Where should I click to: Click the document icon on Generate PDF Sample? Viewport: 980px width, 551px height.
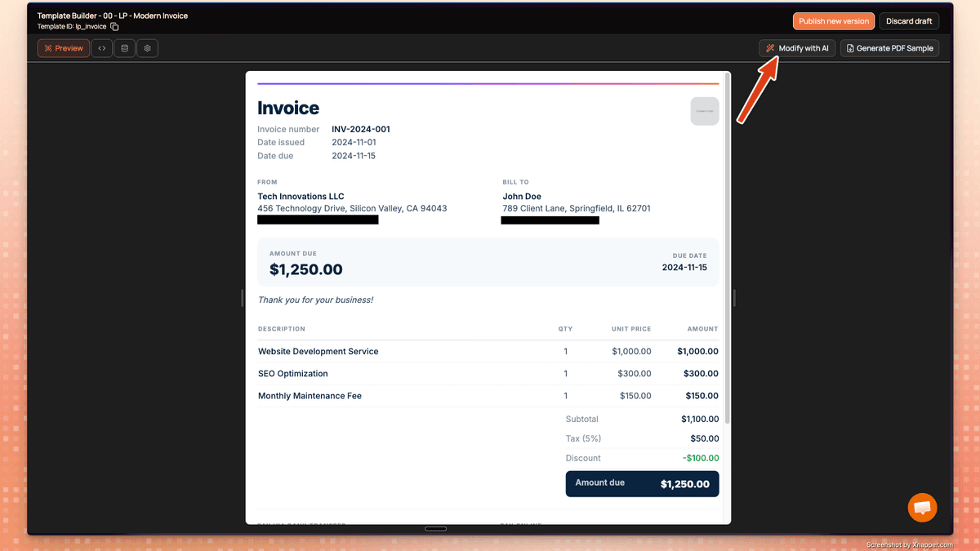(x=852, y=48)
